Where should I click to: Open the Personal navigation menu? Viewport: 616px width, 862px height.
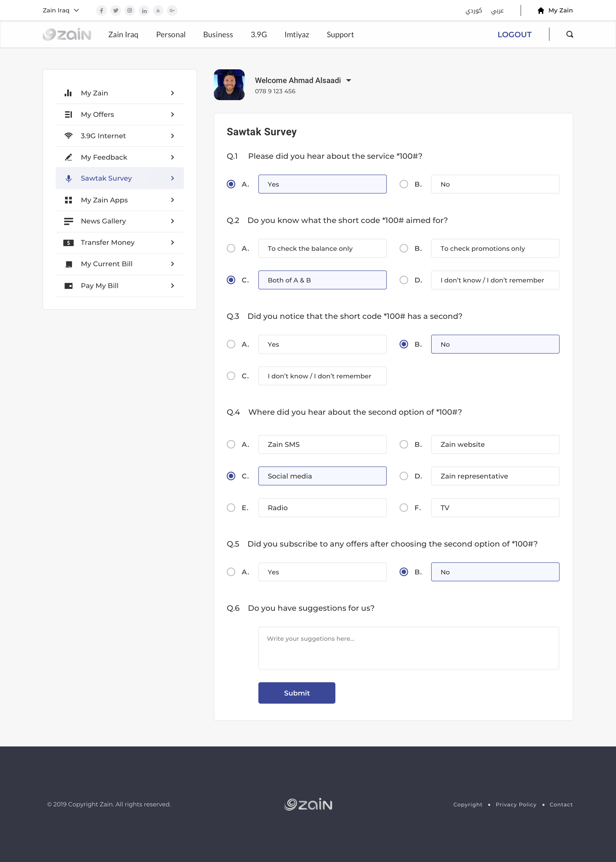pos(171,34)
